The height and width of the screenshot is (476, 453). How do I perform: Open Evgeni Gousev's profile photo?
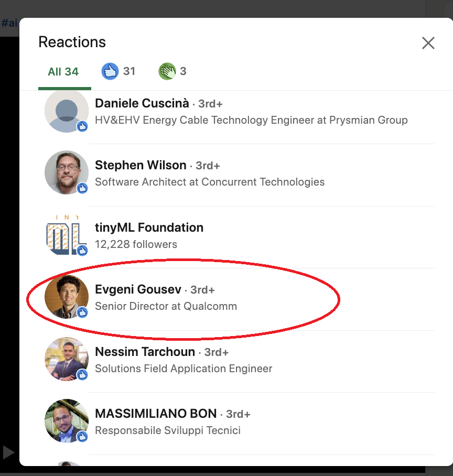67,297
